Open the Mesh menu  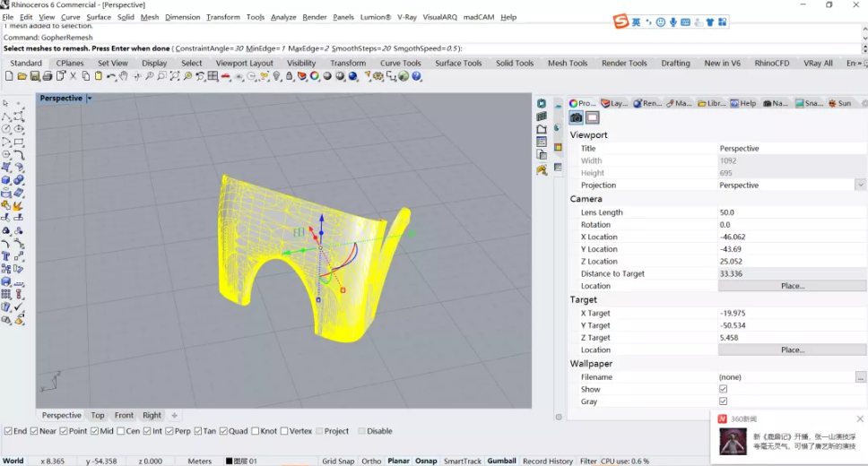[150, 17]
